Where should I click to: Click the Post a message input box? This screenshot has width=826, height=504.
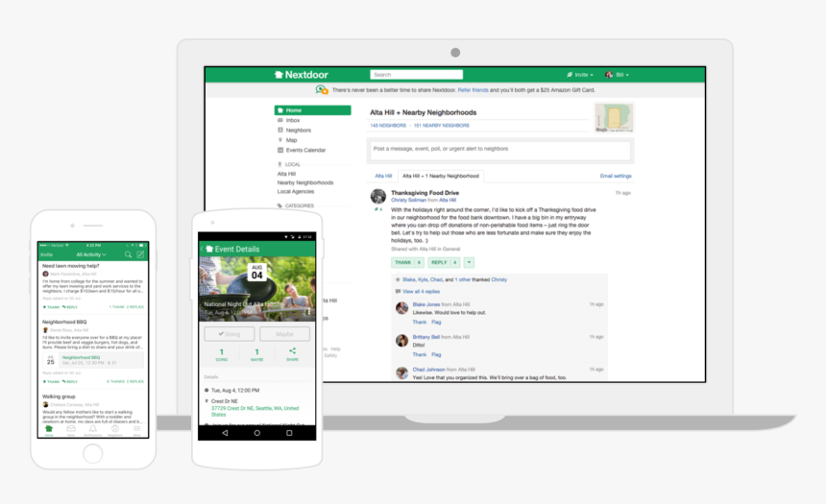point(499,151)
